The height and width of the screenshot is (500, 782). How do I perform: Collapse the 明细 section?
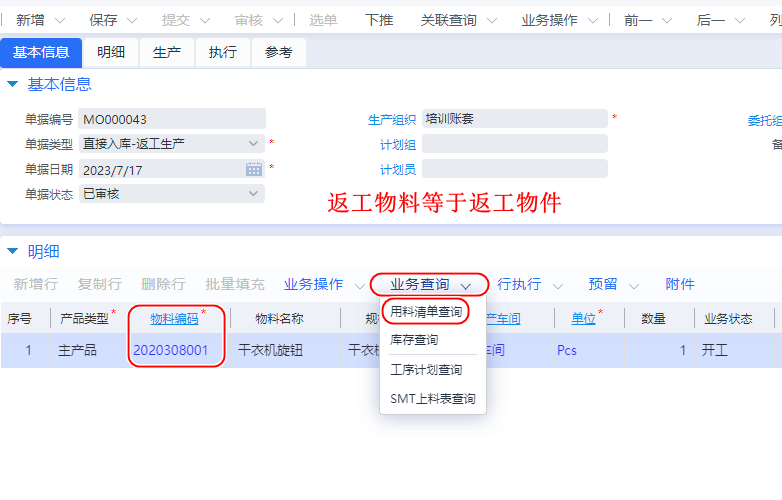tap(13, 251)
